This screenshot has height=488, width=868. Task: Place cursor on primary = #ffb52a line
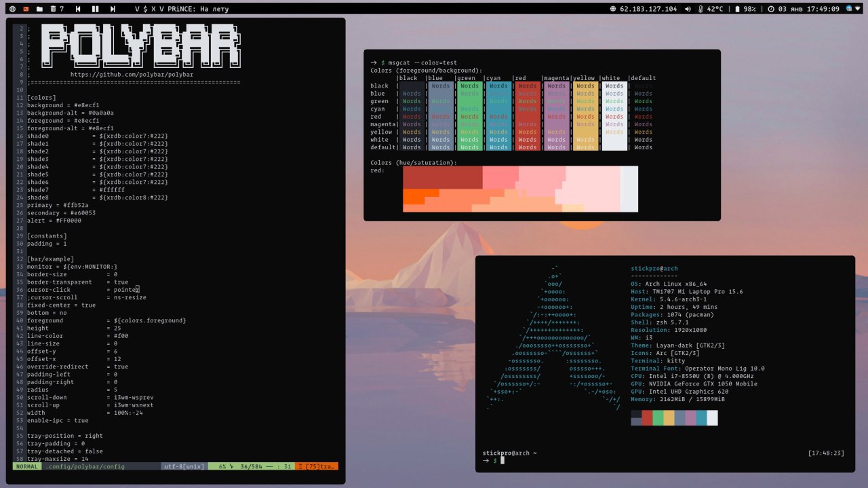58,205
